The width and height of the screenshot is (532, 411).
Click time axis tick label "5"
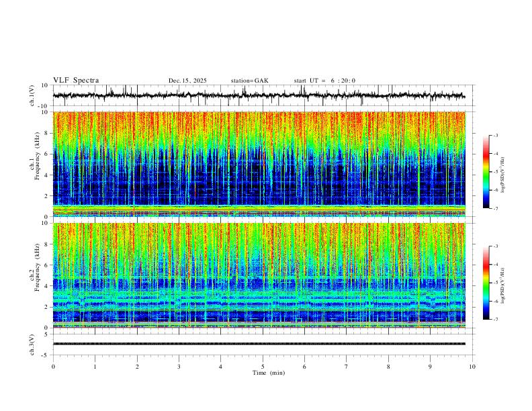[x=263, y=367]
